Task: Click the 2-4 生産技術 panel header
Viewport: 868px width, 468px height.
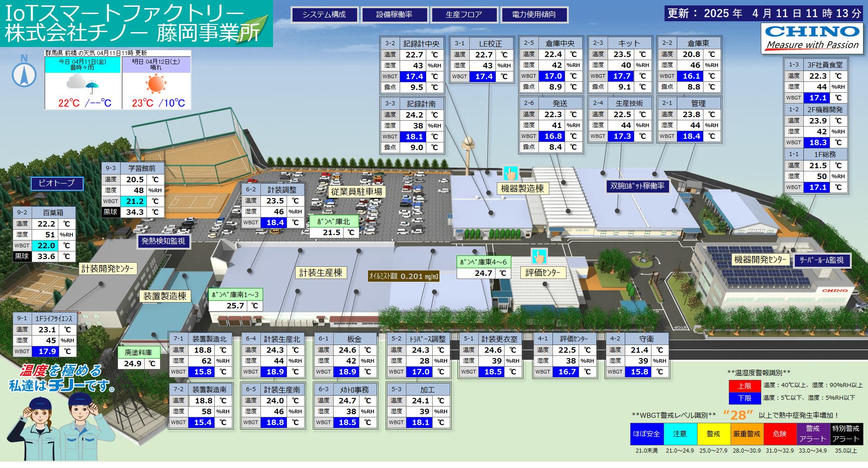Action: (x=620, y=104)
